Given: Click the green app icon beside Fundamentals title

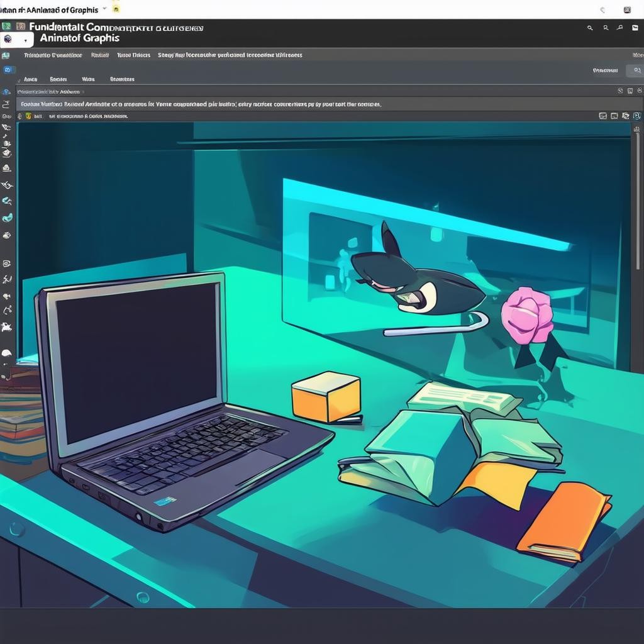Looking at the screenshot, I should [x=6, y=26].
